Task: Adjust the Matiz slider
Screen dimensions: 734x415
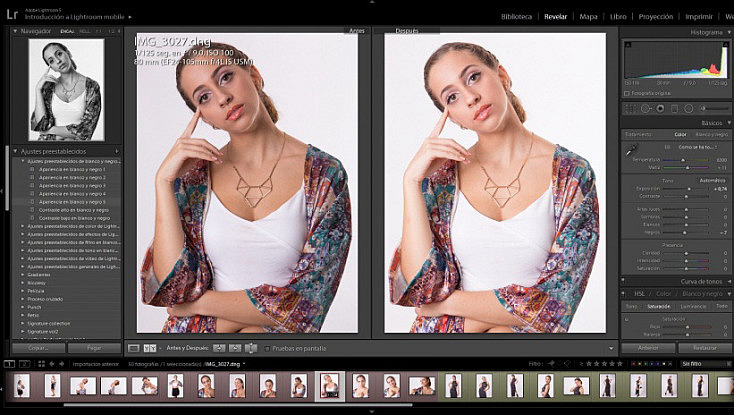Action: coord(686,167)
